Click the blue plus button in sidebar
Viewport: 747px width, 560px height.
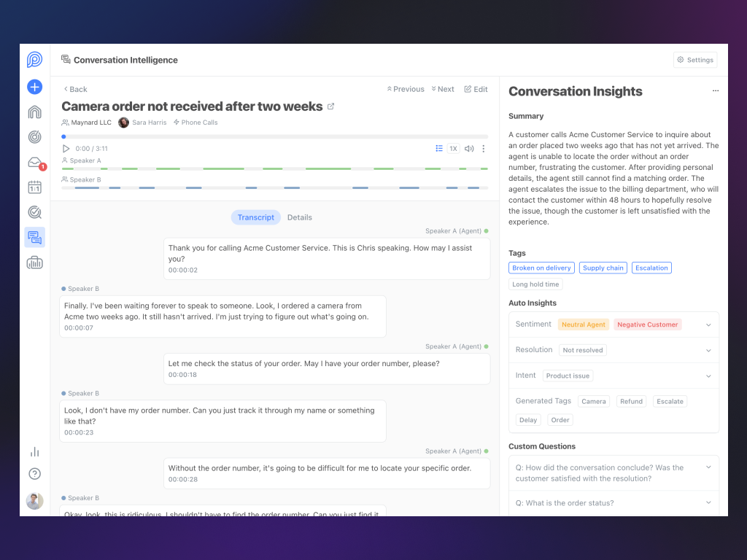[34, 86]
